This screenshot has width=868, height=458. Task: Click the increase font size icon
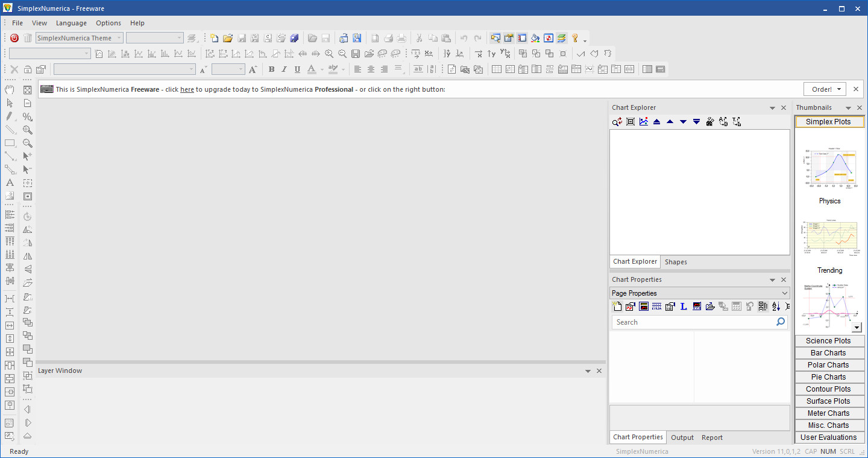tap(253, 69)
